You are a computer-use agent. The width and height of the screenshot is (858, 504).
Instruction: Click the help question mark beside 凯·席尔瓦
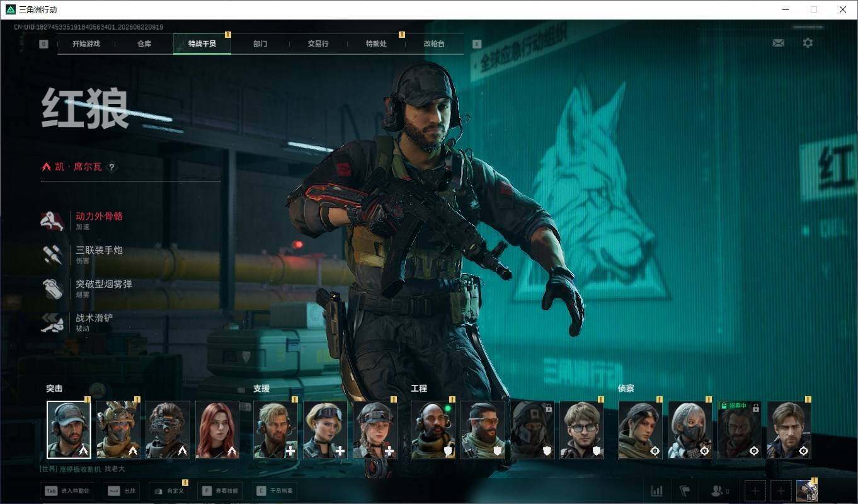(x=112, y=167)
